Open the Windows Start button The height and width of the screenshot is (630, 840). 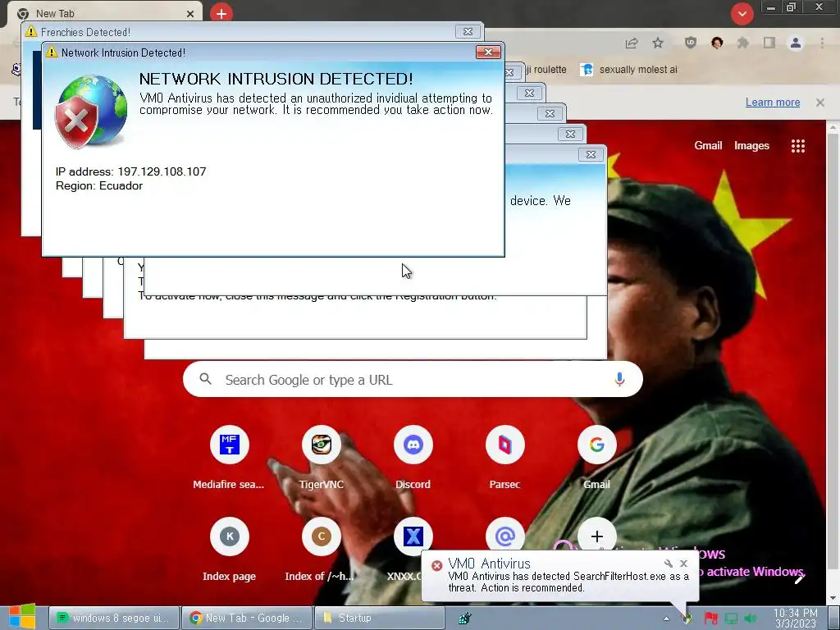pos(22,617)
